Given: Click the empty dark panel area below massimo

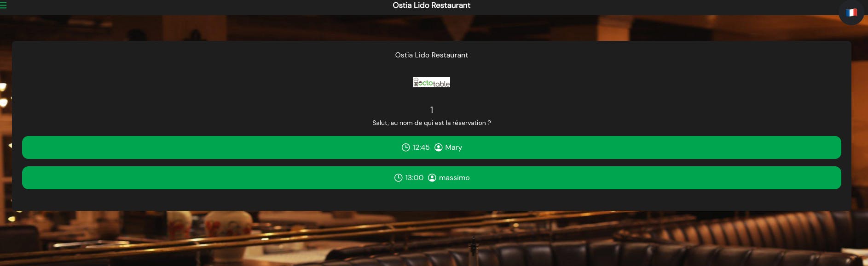Looking at the screenshot, I should (x=431, y=200).
